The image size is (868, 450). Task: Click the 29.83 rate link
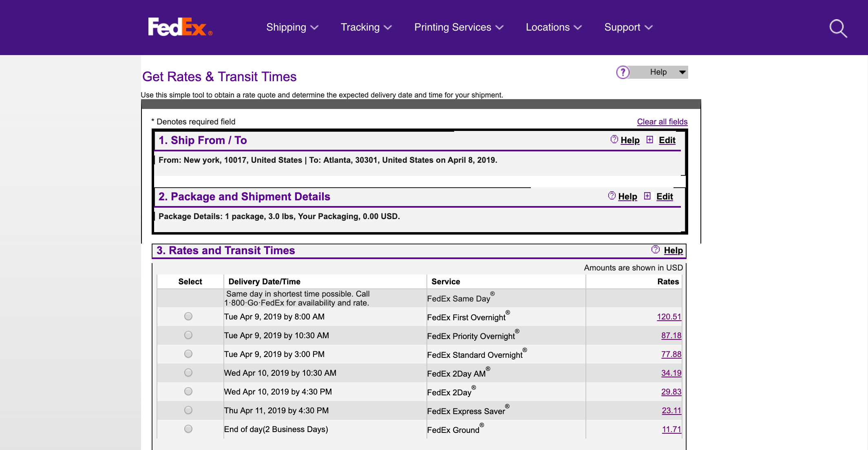click(671, 392)
